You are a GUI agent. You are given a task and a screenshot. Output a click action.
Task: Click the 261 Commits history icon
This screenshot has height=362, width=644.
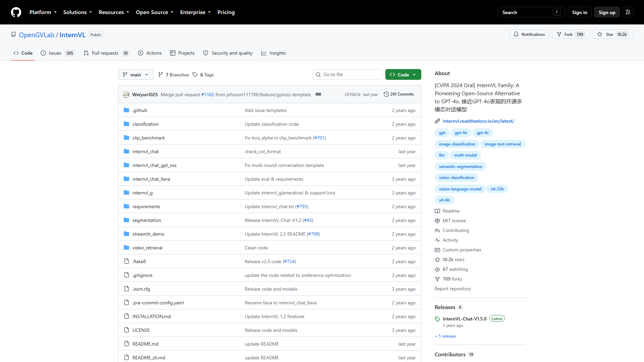click(x=386, y=94)
